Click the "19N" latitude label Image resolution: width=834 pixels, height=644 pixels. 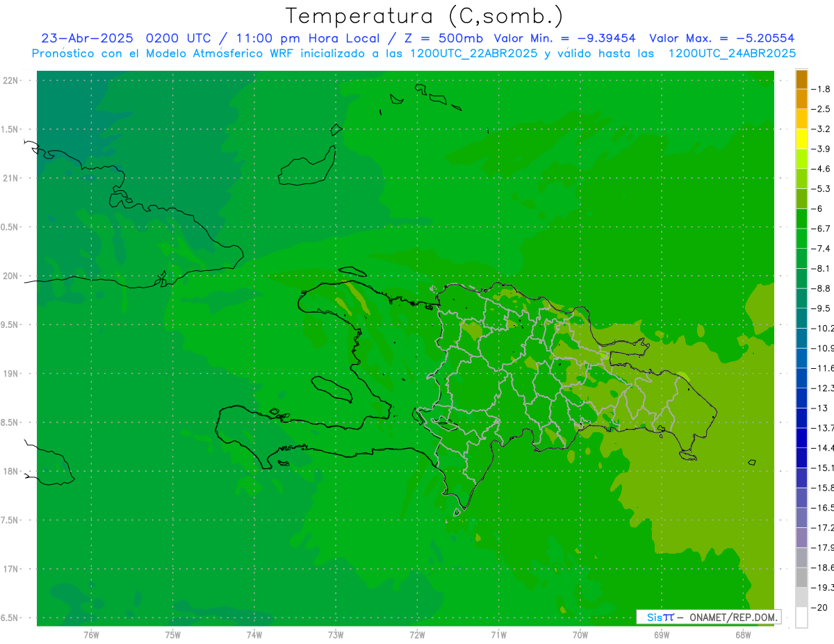tap(11, 374)
